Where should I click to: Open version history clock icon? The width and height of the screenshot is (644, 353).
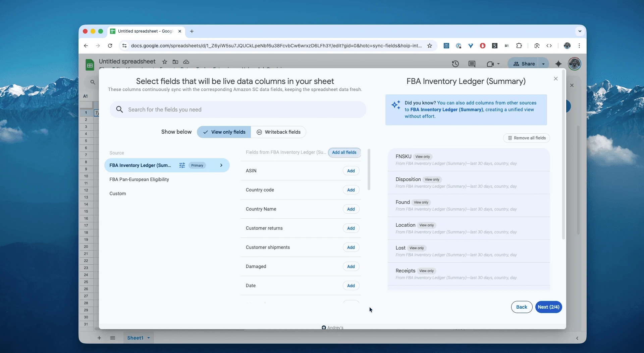pos(455,64)
